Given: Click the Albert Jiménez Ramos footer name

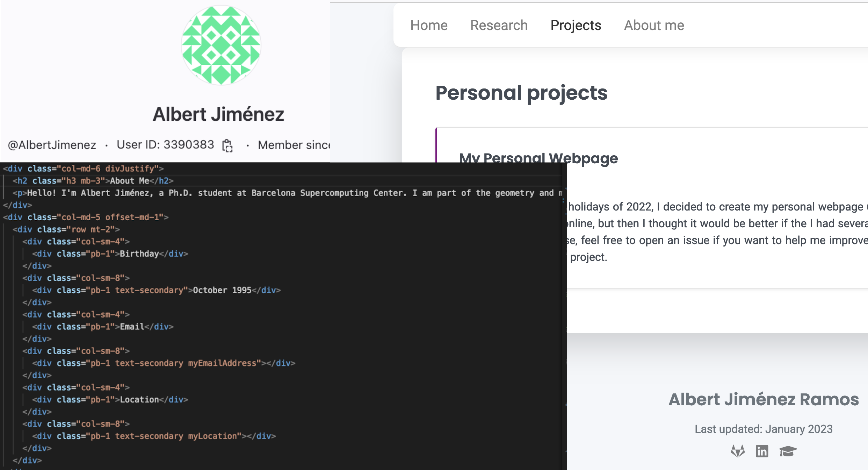Looking at the screenshot, I should pos(764,399).
